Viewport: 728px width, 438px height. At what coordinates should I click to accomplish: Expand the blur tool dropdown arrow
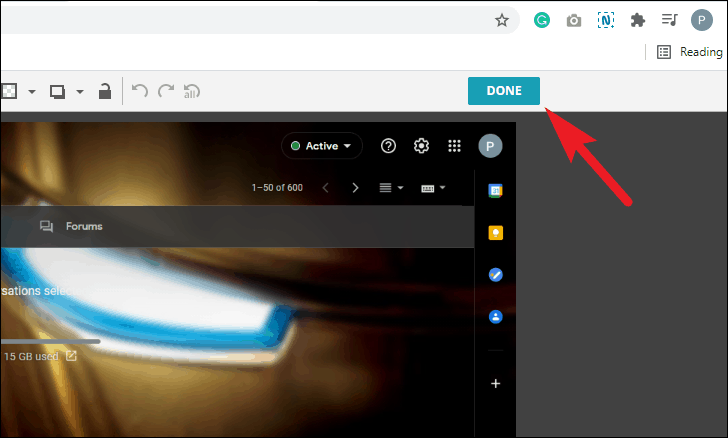pyautogui.click(x=32, y=92)
